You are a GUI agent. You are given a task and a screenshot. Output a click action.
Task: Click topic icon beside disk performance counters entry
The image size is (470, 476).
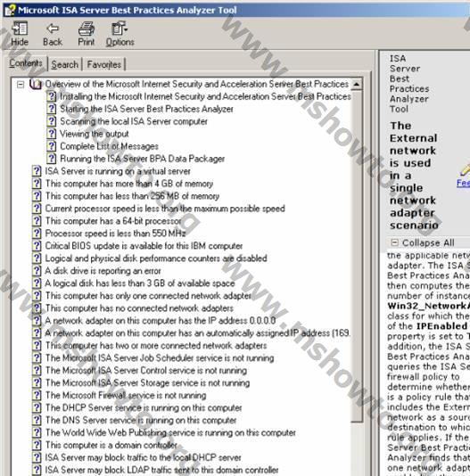[x=37, y=259]
